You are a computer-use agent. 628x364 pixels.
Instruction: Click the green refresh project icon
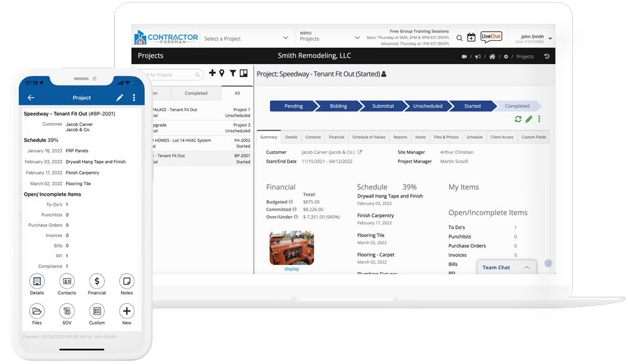[x=517, y=119]
